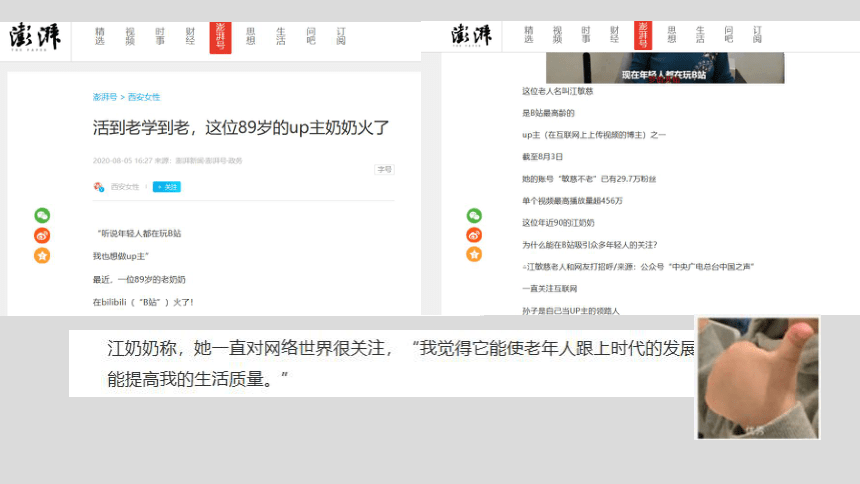Click text line 在bilibili(“B站”)火了!
The height and width of the screenshot is (484, 860).
(143, 302)
